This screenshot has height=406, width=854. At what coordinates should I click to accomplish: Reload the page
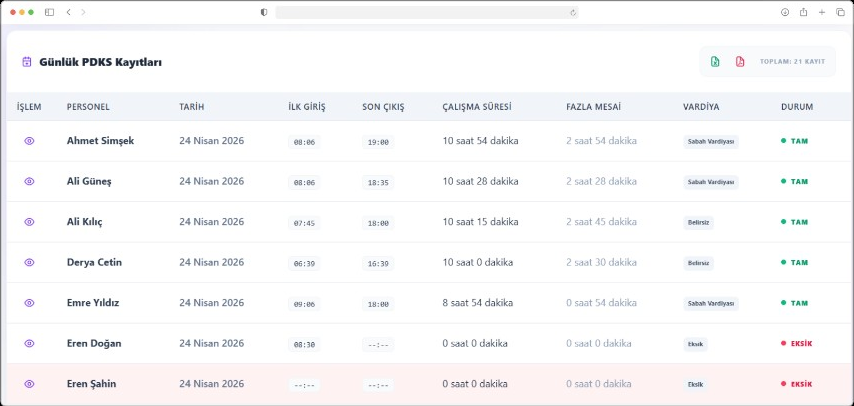pyautogui.click(x=573, y=13)
